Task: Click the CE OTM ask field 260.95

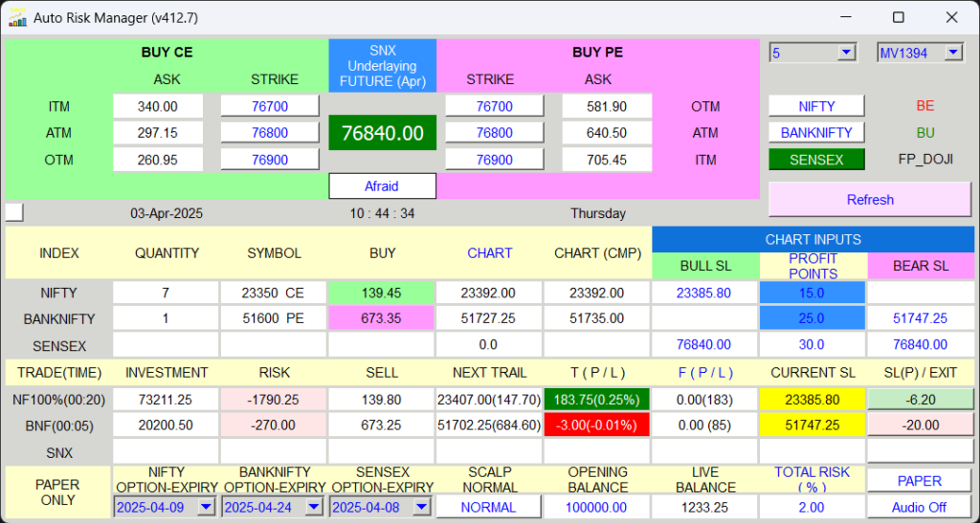Action: coord(158,160)
